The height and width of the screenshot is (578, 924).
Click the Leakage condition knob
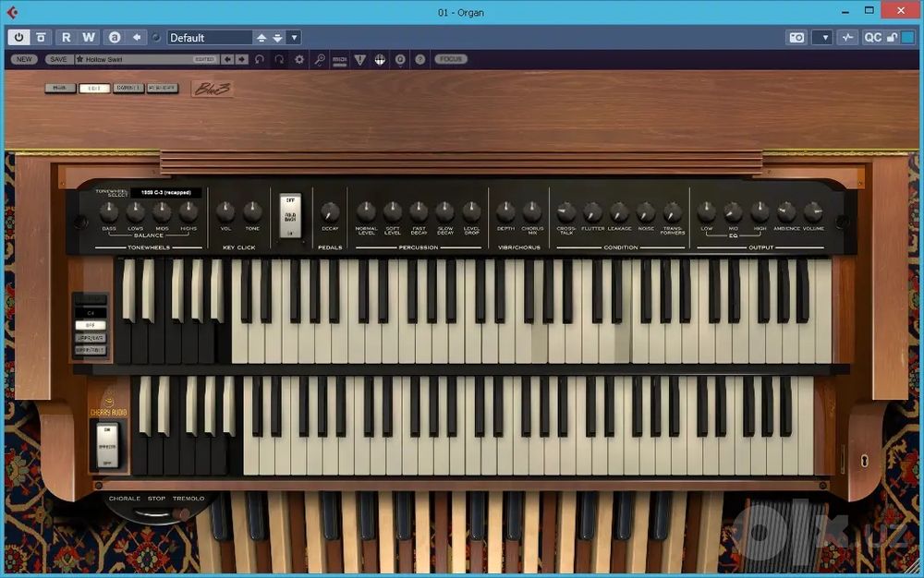(619, 211)
